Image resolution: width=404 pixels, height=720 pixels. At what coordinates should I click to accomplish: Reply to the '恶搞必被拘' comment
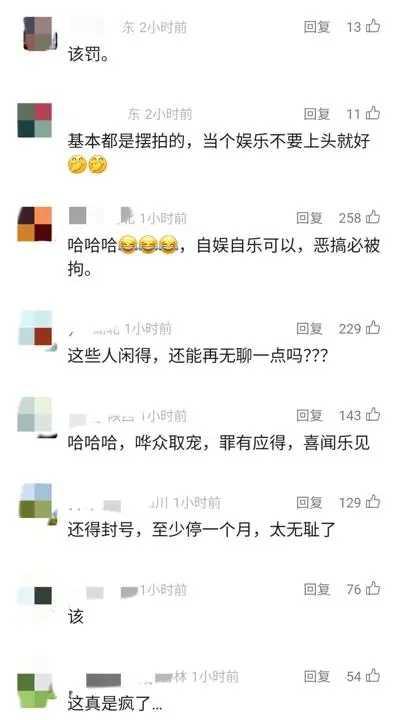tap(309, 218)
